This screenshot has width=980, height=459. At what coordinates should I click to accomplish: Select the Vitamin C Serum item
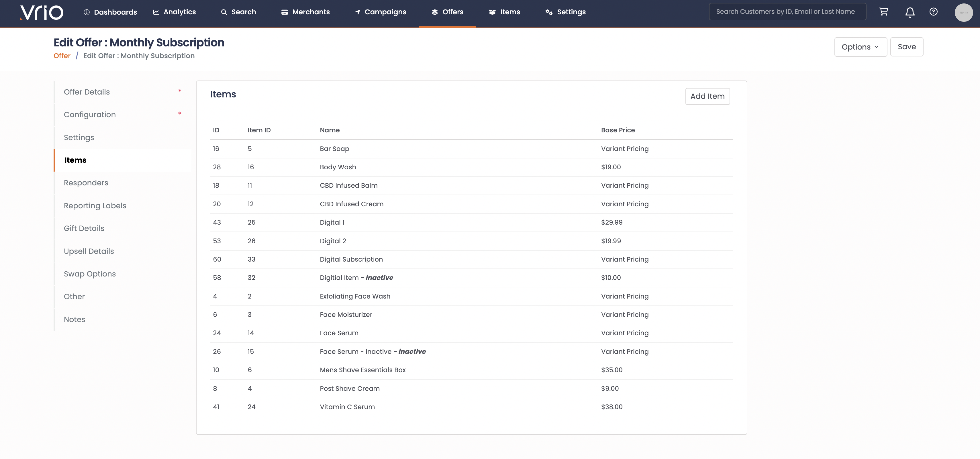[471, 407]
